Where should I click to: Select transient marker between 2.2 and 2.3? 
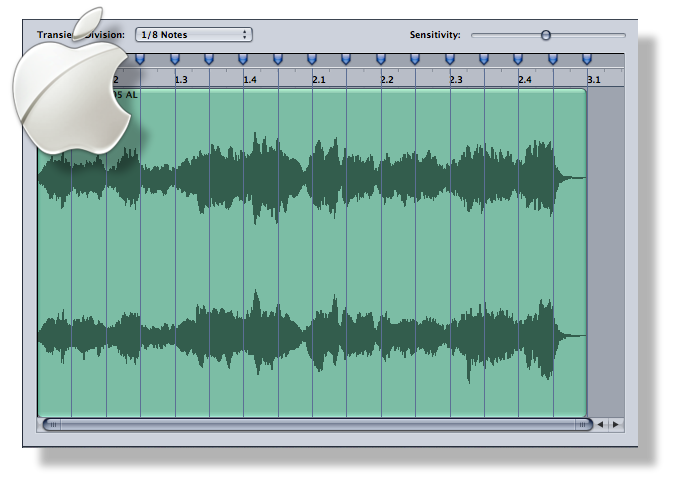coord(415,60)
